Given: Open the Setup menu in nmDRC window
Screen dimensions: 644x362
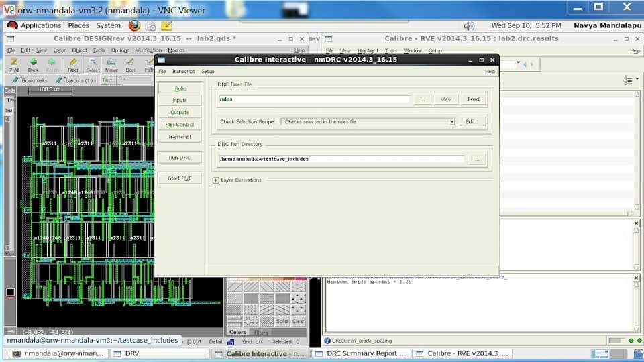Looking at the screenshot, I should pyautogui.click(x=207, y=72).
